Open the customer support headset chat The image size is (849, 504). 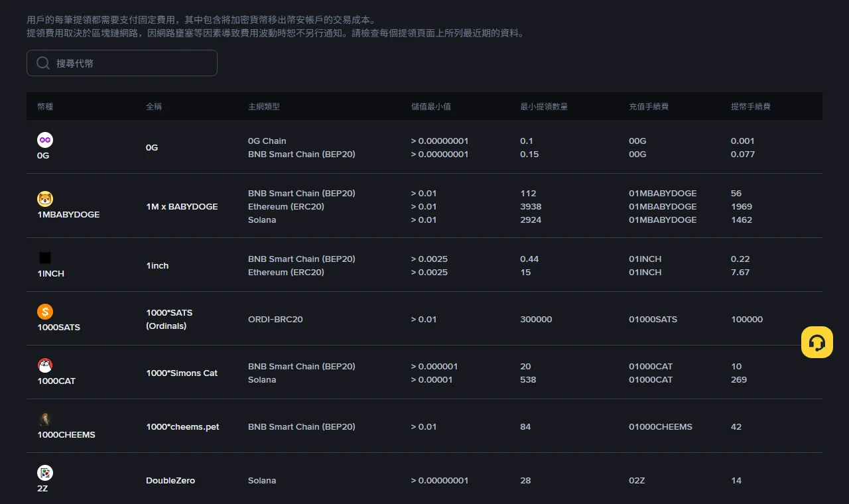(817, 342)
